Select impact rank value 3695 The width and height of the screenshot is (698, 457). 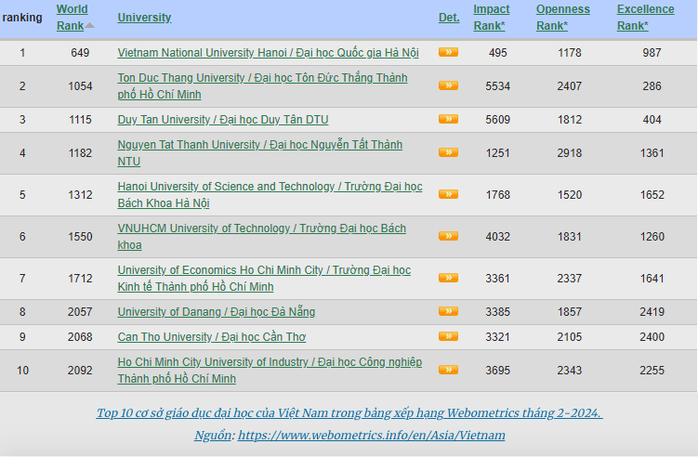pyautogui.click(x=498, y=370)
